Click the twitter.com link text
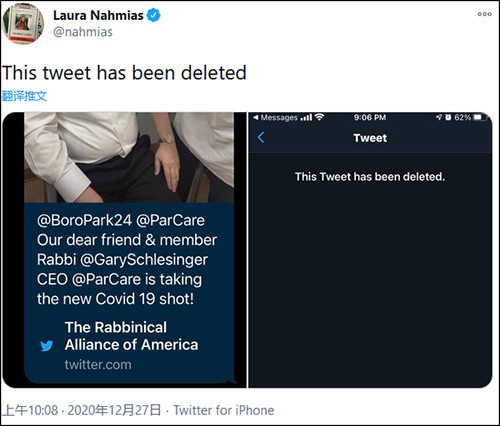The width and height of the screenshot is (500, 426). tap(98, 365)
